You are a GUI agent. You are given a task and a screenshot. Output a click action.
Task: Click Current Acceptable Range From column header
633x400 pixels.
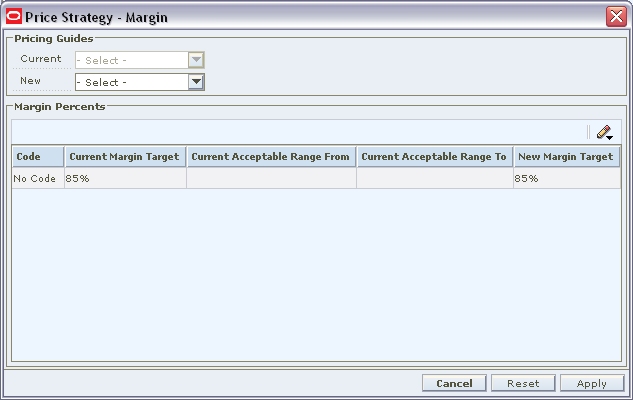coord(271,157)
